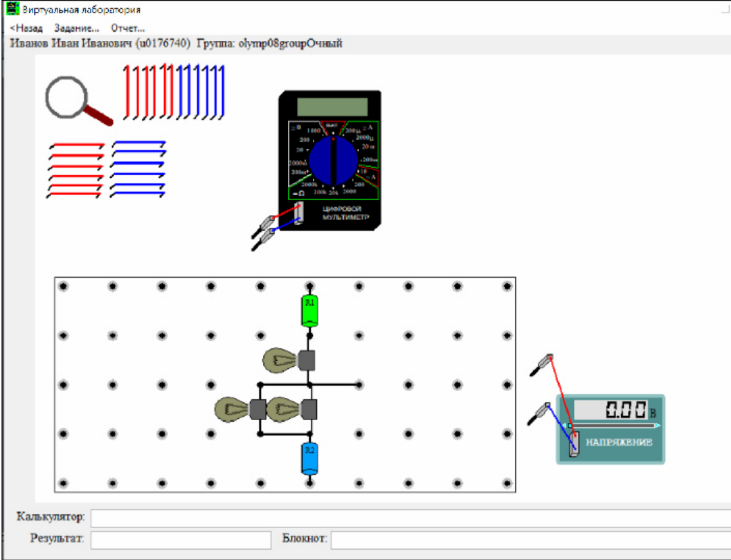731x560 pixels.
Task: Click the multimeter's blue probe
Action: (264, 241)
